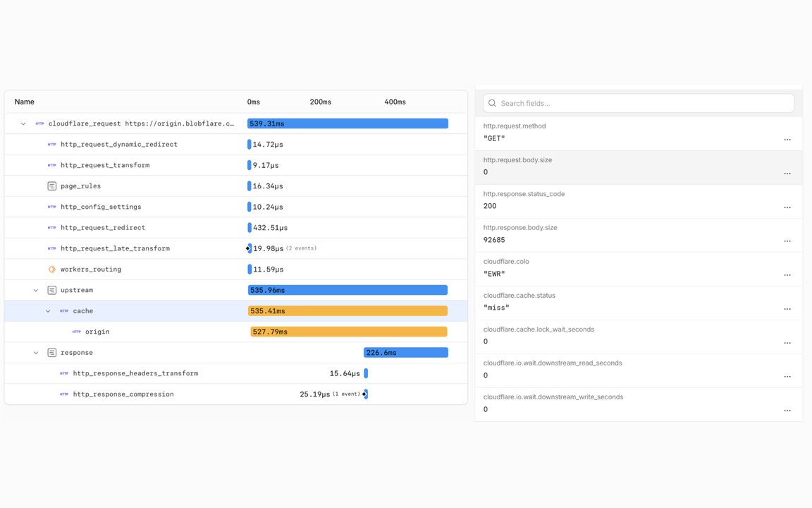This screenshot has width=812, height=508.
Task: Open more options for http.response.status_code
Action: pos(787,207)
